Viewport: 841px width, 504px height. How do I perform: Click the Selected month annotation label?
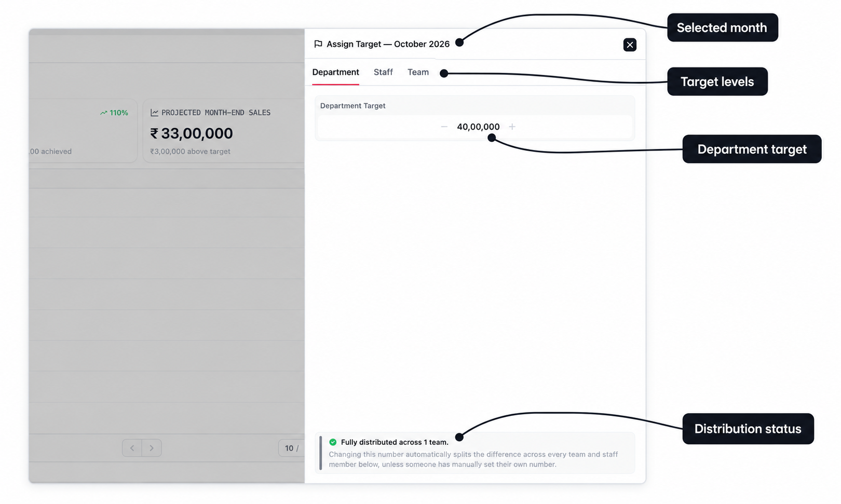[x=722, y=28]
